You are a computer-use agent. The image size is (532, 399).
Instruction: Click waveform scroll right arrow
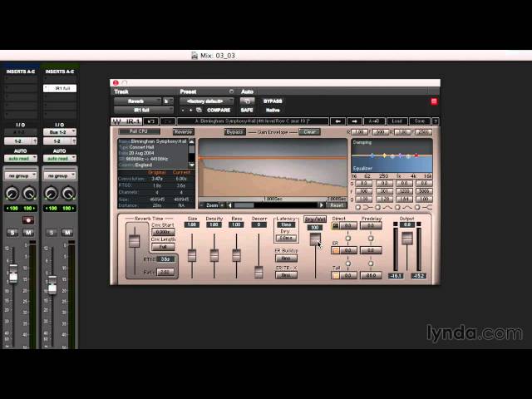pyautogui.click(x=321, y=205)
